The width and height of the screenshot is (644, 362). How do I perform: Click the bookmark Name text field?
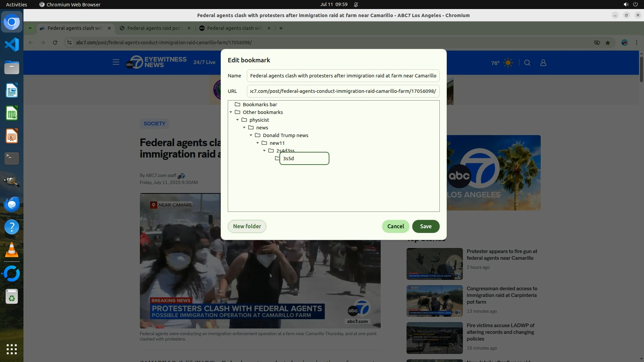[x=343, y=76]
